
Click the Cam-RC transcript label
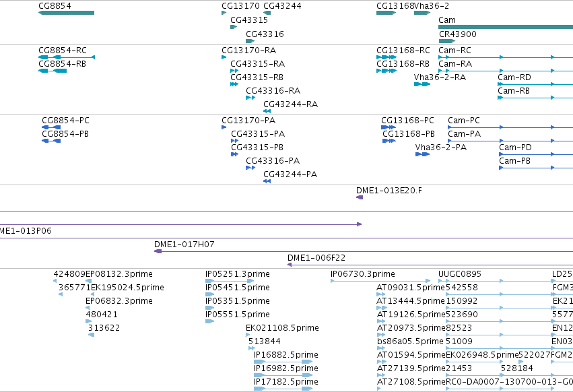455,50
